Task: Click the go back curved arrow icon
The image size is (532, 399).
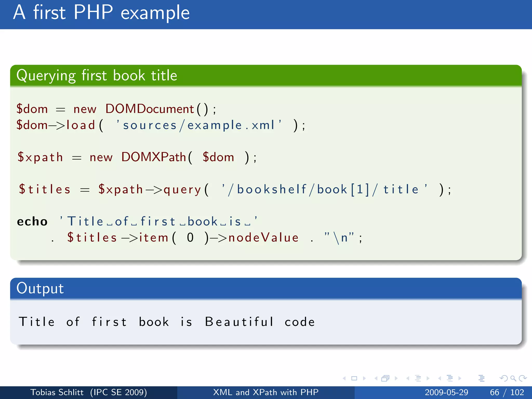Action: pyautogui.click(x=503, y=378)
